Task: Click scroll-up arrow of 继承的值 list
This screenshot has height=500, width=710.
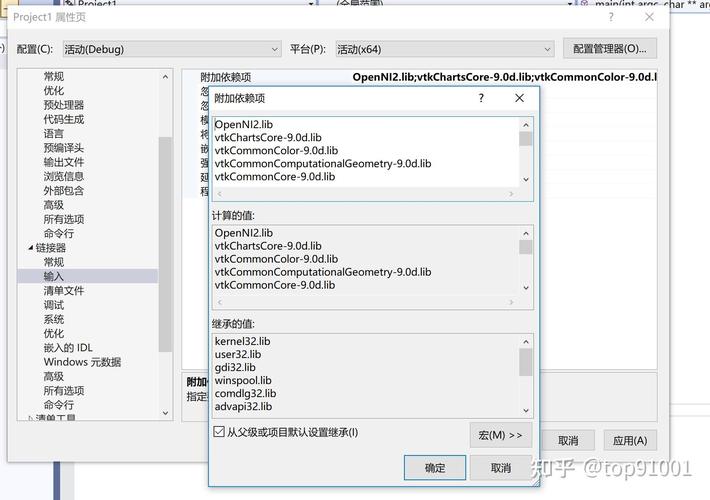Action: pos(526,341)
